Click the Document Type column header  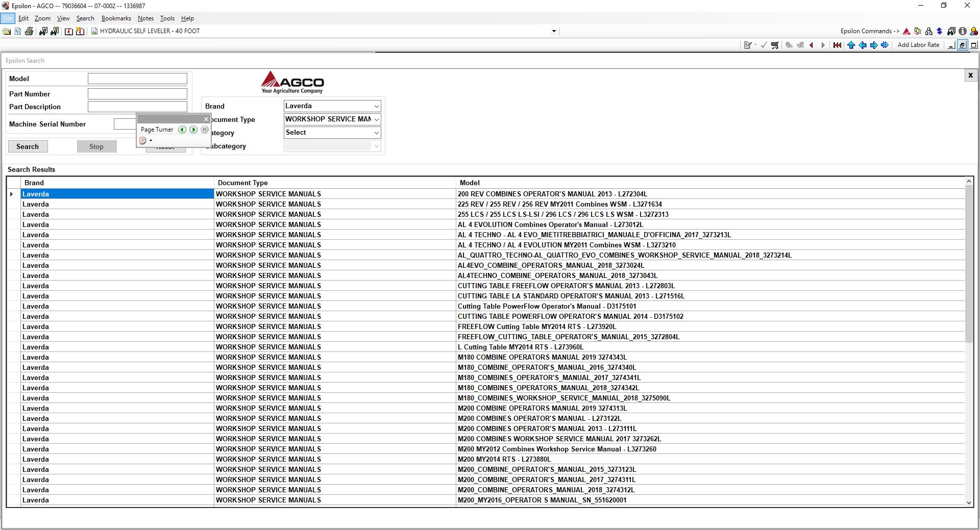[x=335, y=183]
